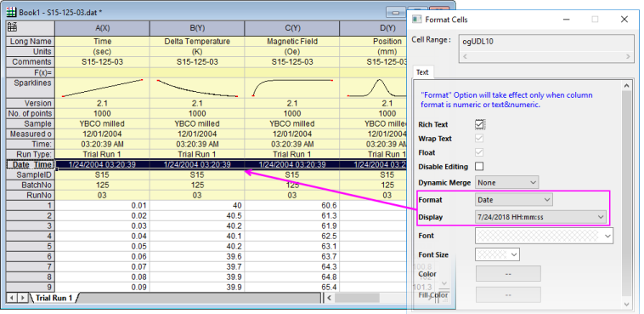This screenshot has height=314, width=644.
Task: Click cell with value 40.5
Action: 197,215
